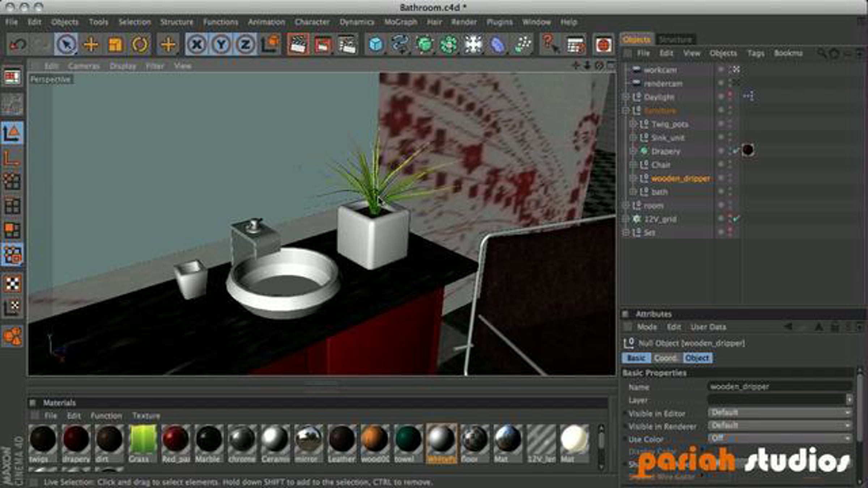Viewport: 868px width, 488px height.
Task: Toggle the X axis lock
Action: tap(197, 44)
